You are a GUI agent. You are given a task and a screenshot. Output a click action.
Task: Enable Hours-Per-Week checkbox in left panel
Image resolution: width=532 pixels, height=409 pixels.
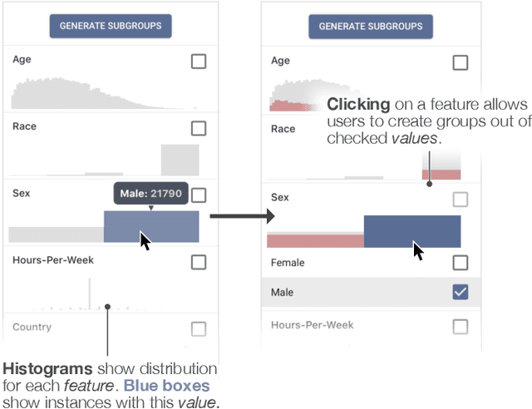pyautogui.click(x=199, y=262)
